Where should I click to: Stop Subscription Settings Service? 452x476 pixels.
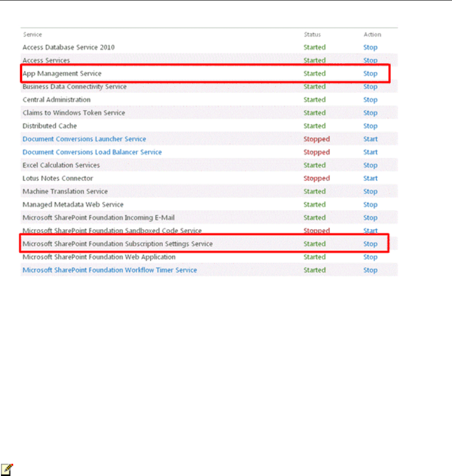(370, 244)
